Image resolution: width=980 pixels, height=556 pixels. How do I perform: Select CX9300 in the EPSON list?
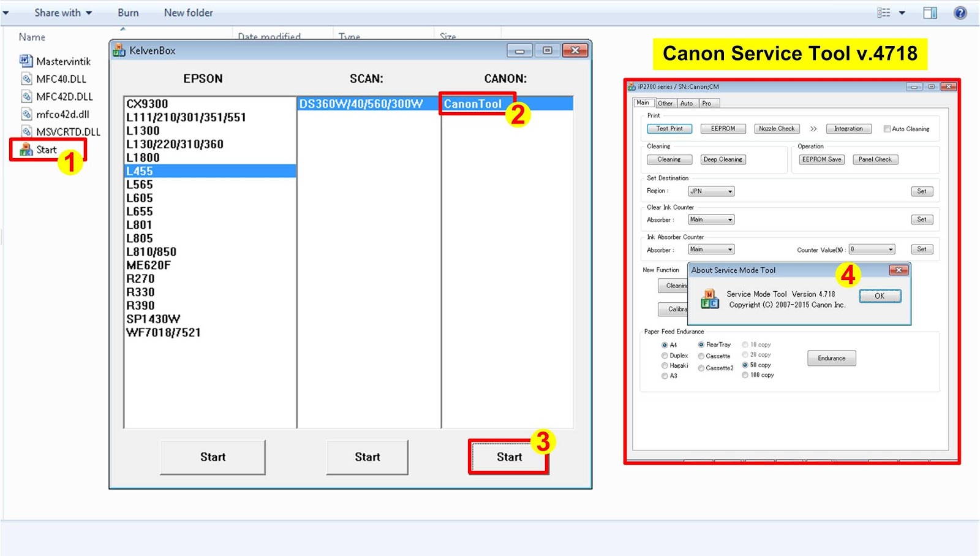[x=210, y=104]
